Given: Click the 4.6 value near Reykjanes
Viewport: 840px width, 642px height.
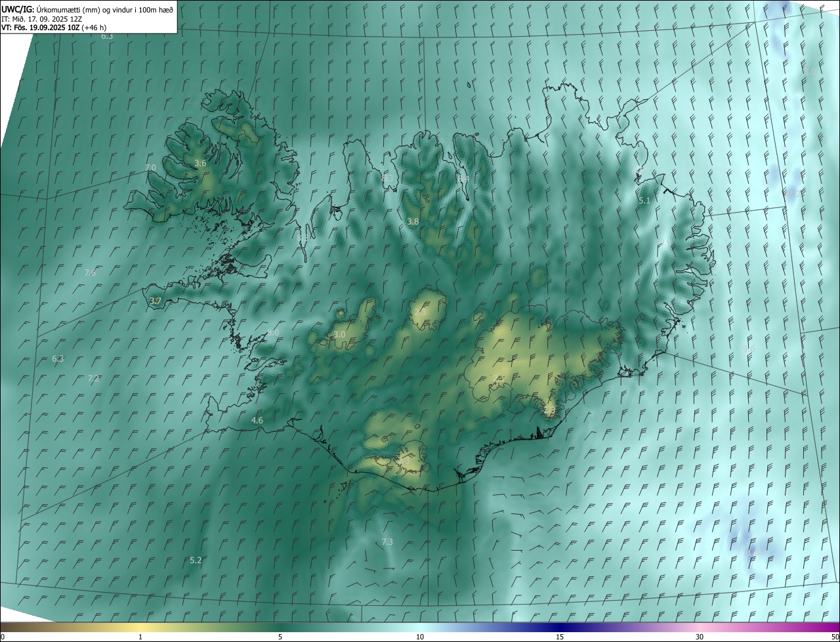Looking at the screenshot, I should [x=257, y=421].
